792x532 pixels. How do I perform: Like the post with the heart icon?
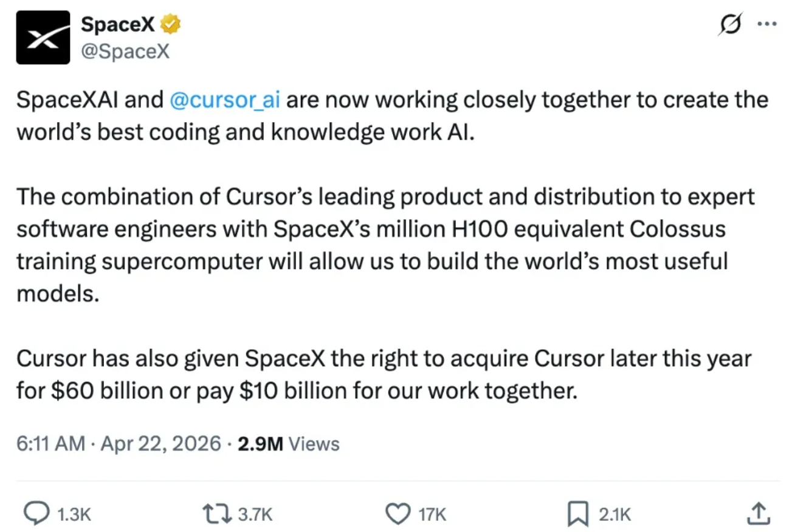pos(398,514)
